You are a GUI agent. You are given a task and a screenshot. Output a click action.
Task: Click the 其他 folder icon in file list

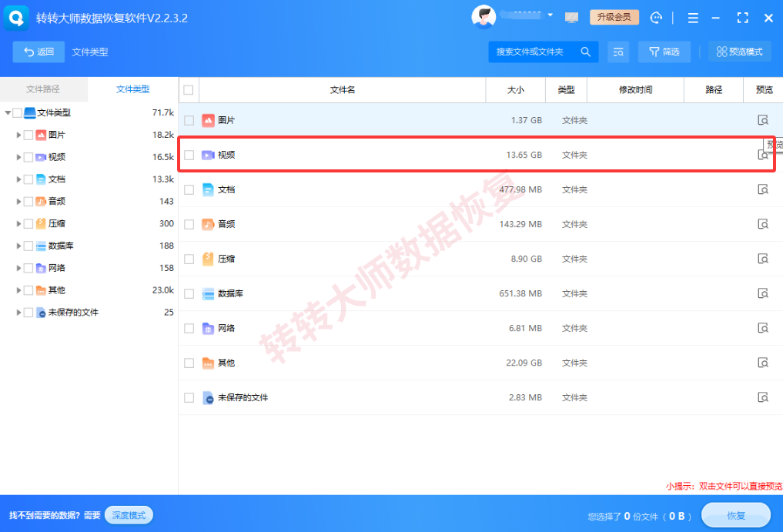point(208,363)
